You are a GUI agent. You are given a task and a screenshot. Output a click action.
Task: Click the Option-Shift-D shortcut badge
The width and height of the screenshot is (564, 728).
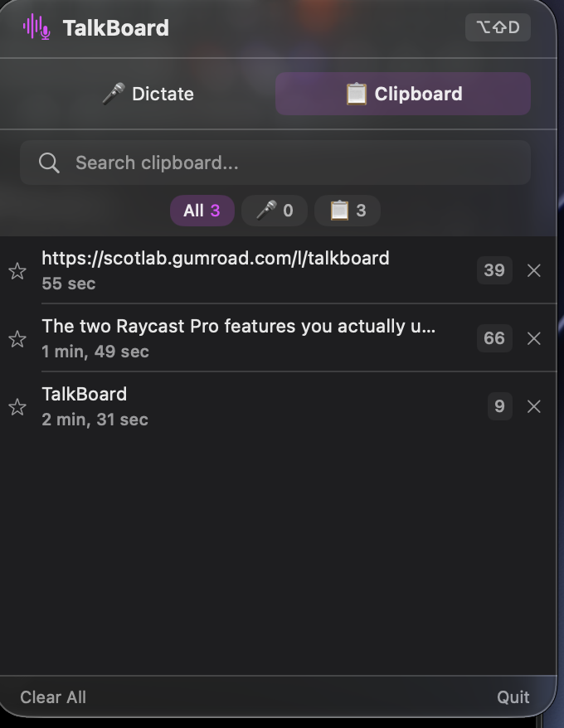point(498,27)
